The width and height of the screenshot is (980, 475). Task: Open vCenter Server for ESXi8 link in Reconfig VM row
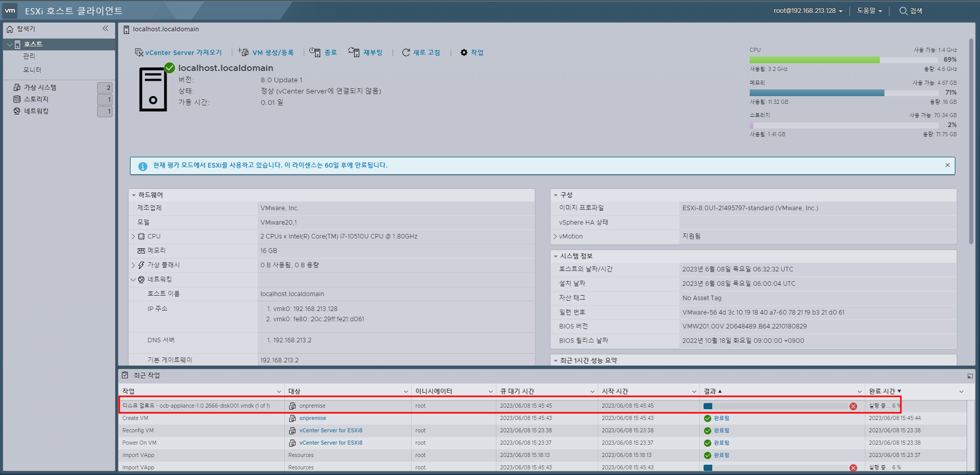coord(330,431)
